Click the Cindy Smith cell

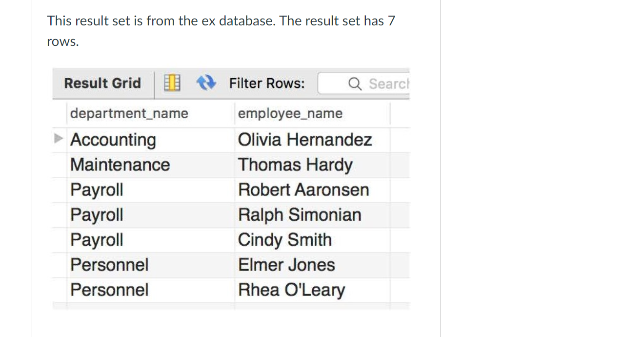pyautogui.click(x=285, y=240)
